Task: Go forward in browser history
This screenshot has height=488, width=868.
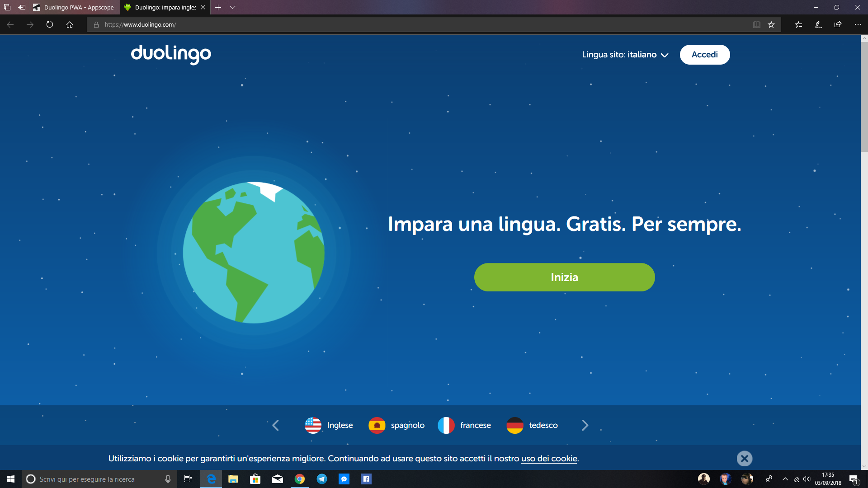Action: tap(30, 24)
